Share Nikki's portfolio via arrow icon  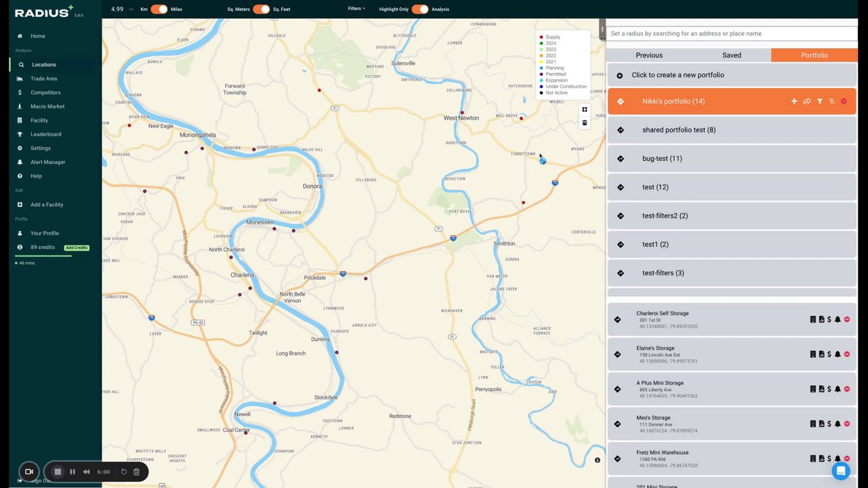coord(807,101)
